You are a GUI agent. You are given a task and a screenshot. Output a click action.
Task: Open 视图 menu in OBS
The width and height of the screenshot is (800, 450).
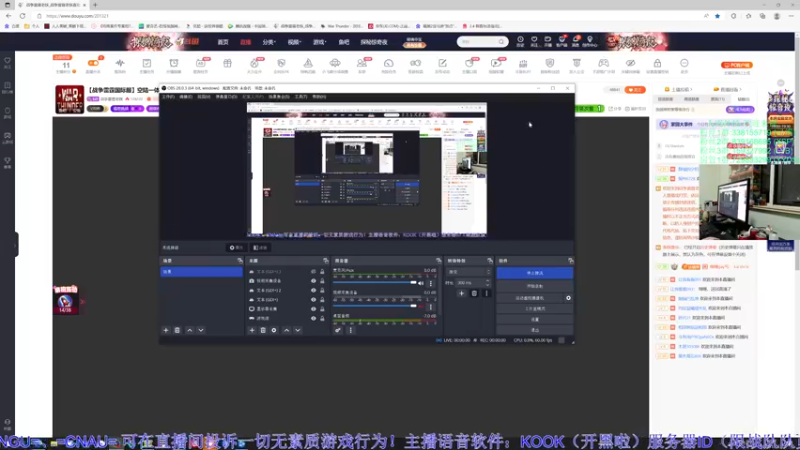tap(204, 96)
